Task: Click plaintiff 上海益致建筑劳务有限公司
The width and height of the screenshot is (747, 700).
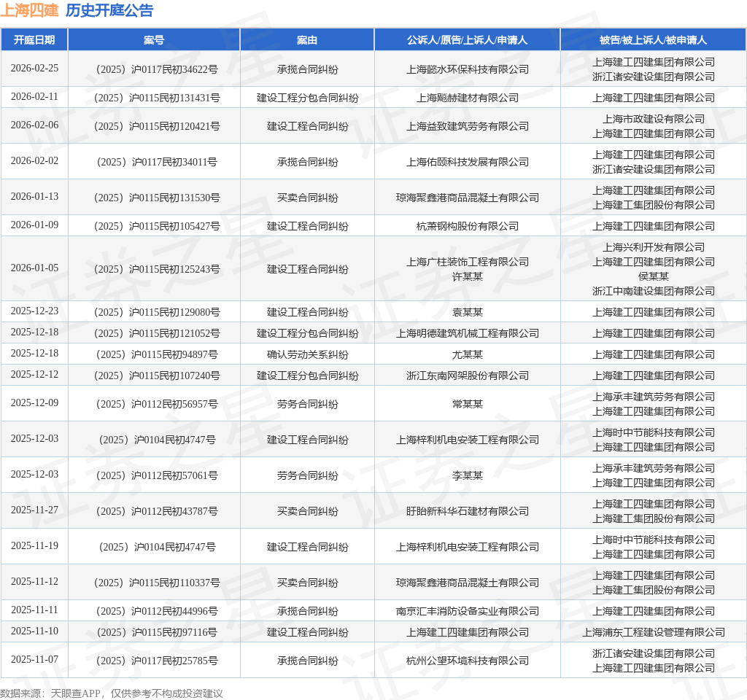Action: (x=468, y=126)
